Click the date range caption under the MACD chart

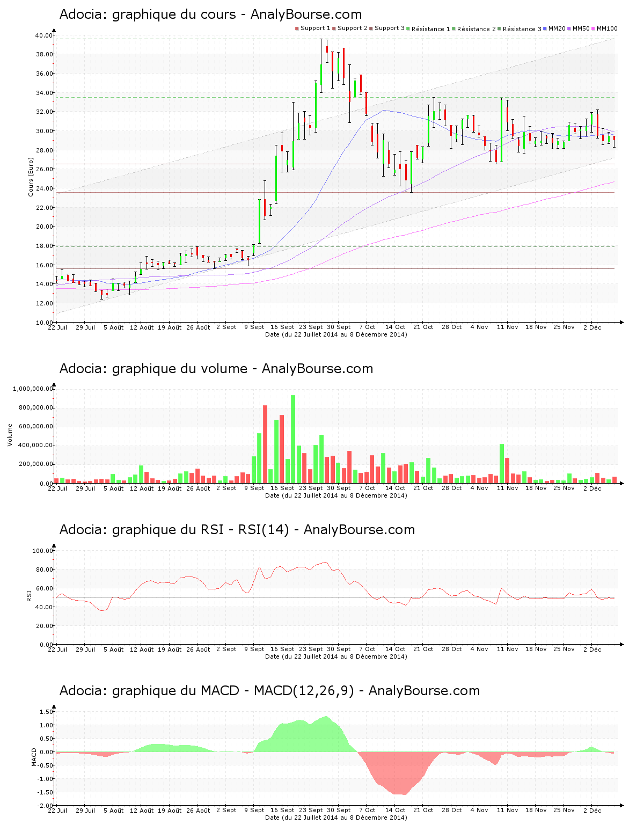tap(336, 818)
